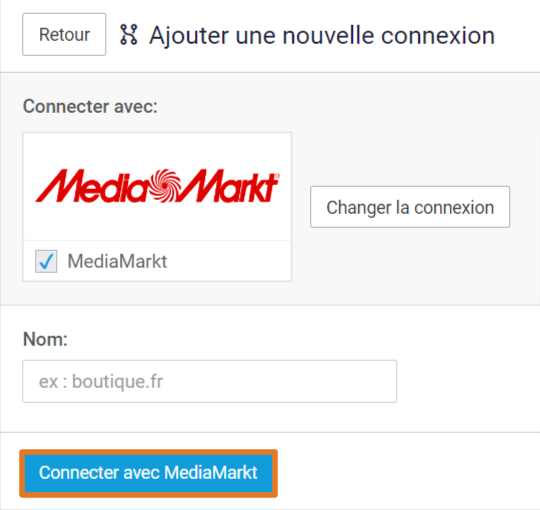The image size is (540, 510).
Task: Click the blue checkmark icon next to MediaMarkt
Action: pos(46,261)
